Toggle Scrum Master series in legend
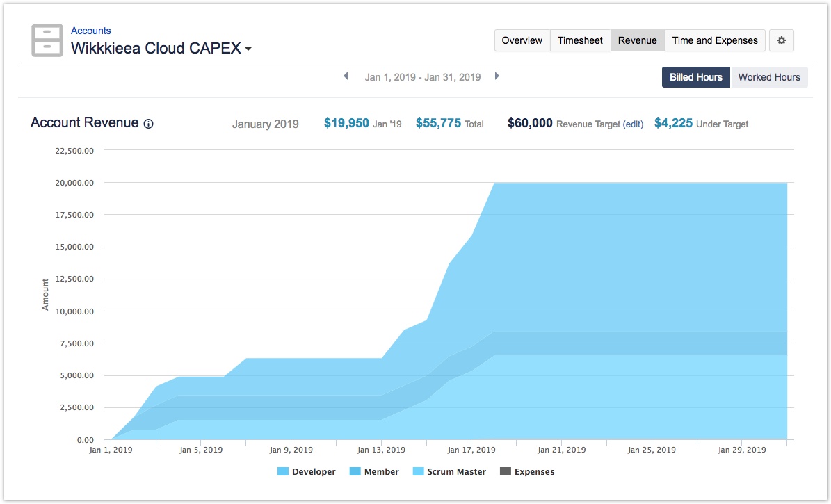 [449, 471]
